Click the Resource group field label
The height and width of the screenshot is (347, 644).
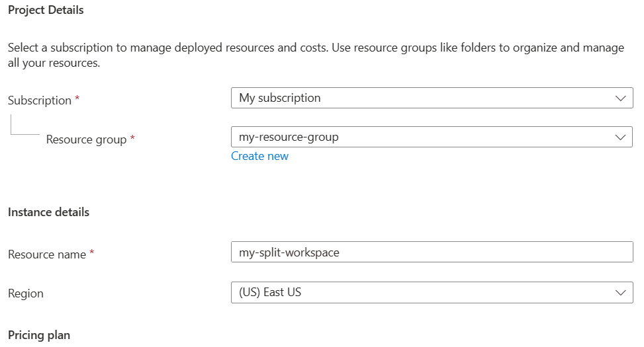click(x=86, y=139)
